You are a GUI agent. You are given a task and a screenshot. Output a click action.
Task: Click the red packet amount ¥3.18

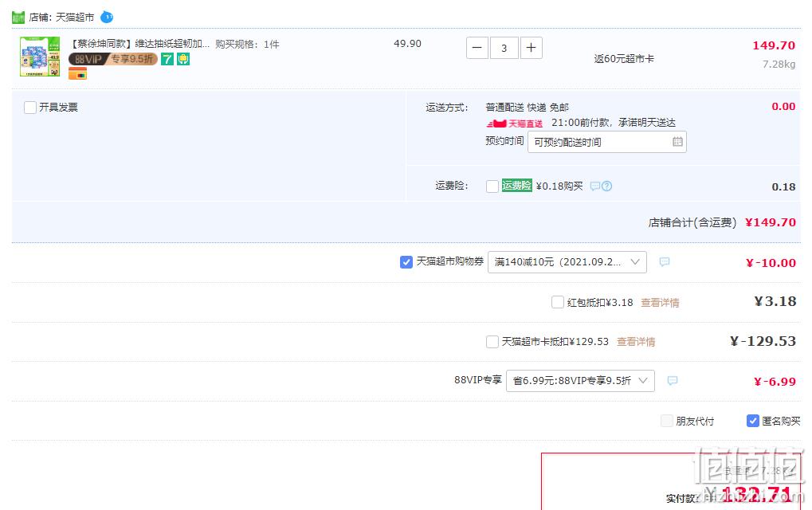click(x=775, y=301)
